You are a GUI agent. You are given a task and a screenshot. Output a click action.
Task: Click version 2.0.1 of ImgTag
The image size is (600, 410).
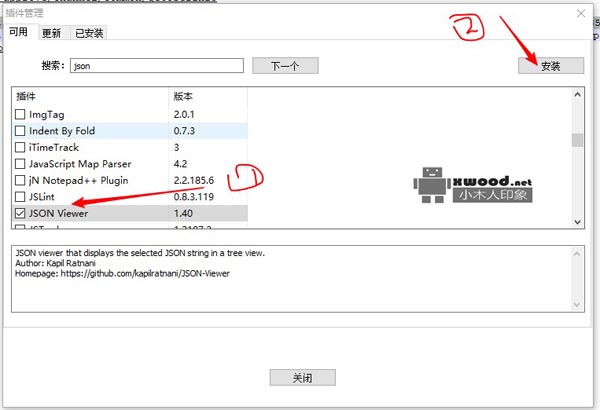pyautogui.click(x=184, y=114)
